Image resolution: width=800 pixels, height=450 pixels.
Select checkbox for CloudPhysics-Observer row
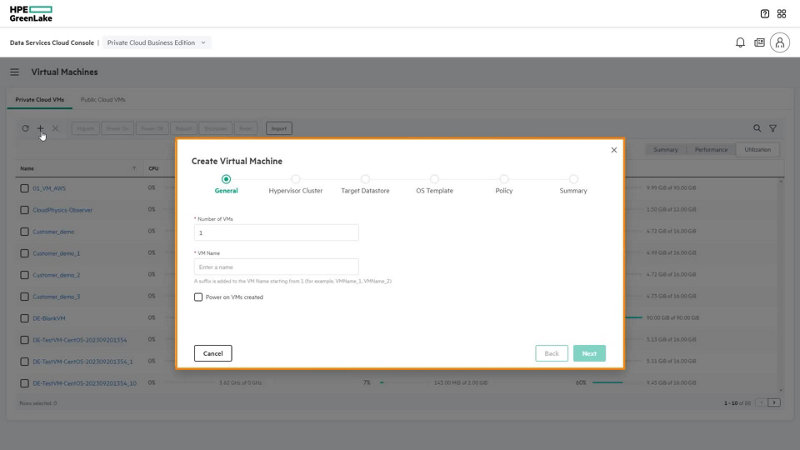24,210
